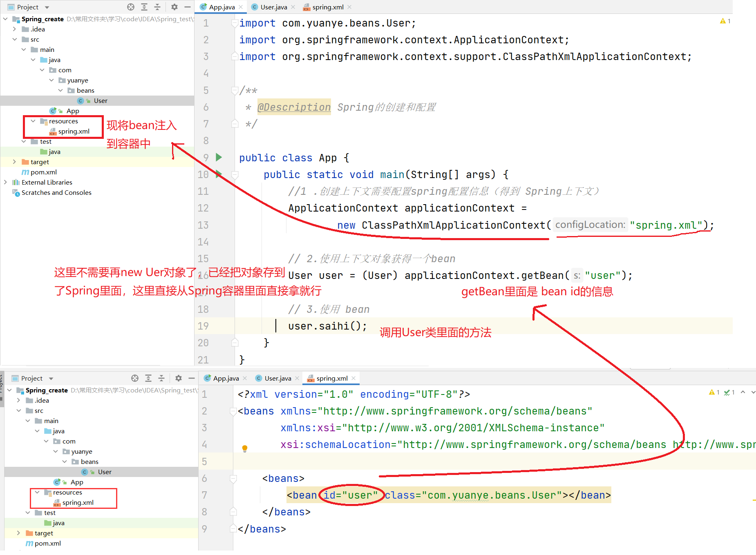Click locate opened file icon in bottom Project panel
Screen dimensions: 756x555
tap(135, 378)
